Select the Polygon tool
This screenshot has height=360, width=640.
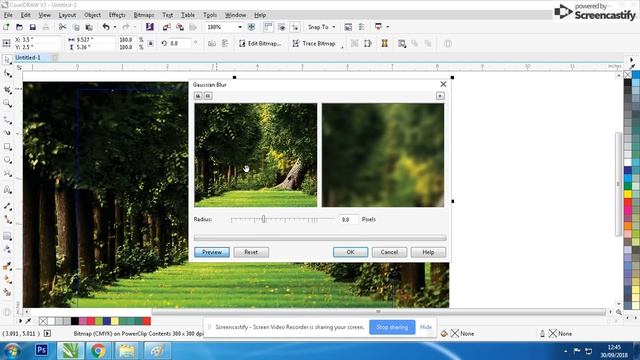pyautogui.click(x=7, y=173)
